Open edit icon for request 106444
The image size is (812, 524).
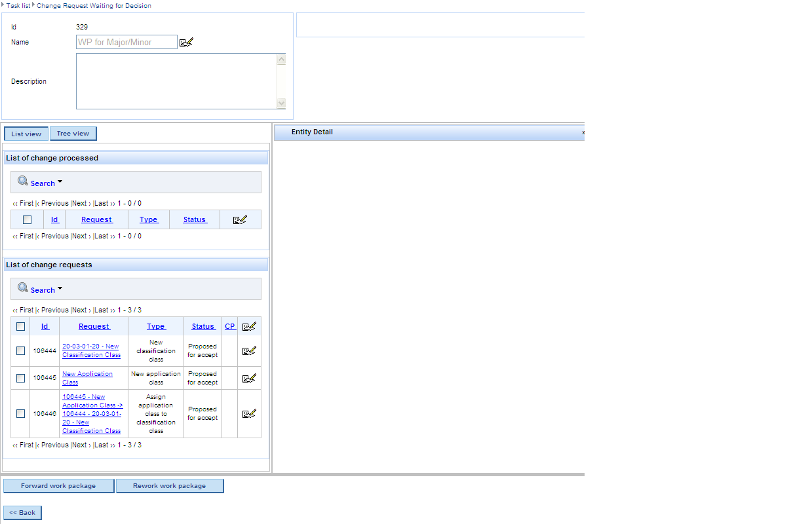coord(249,351)
